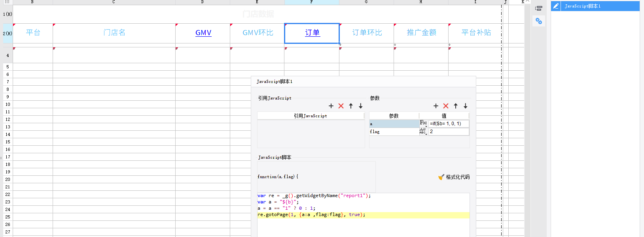Add a new parameter with the plus icon

[x=436, y=106]
